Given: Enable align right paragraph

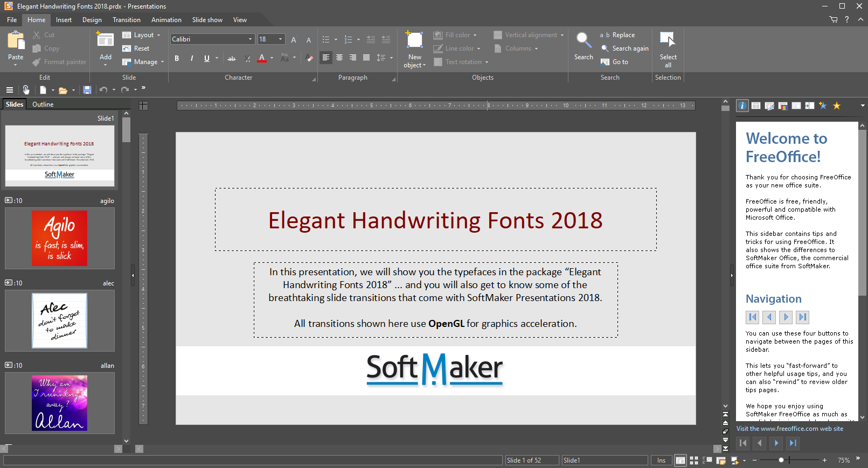Looking at the screenshot, I should tap(352, 58).
